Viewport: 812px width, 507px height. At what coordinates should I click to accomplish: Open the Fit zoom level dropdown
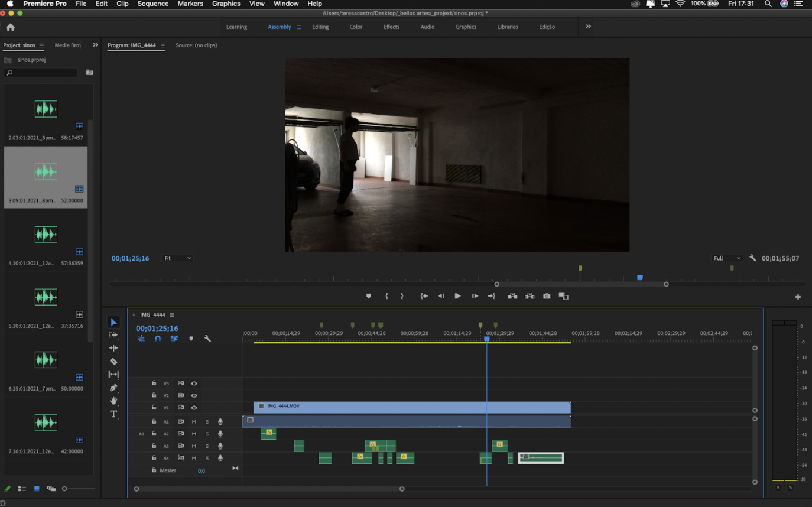click(x=177, y=258)
